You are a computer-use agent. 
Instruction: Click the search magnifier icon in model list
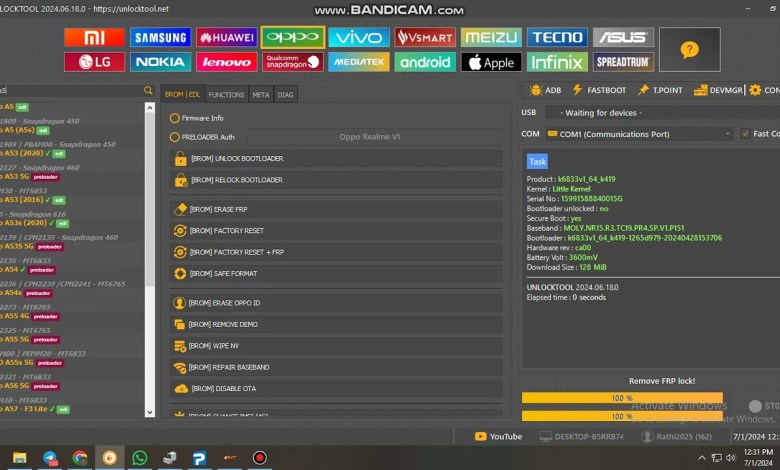click(x=148, y=90)
